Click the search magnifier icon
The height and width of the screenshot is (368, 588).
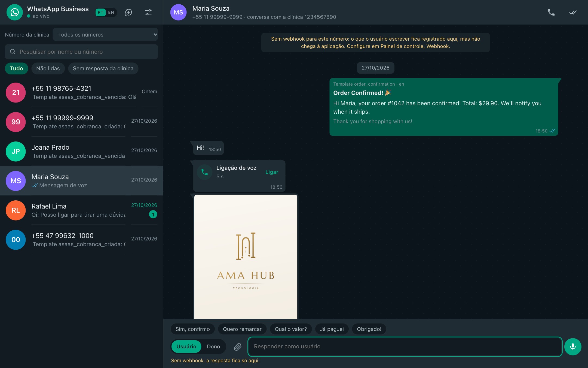[13, 52]
